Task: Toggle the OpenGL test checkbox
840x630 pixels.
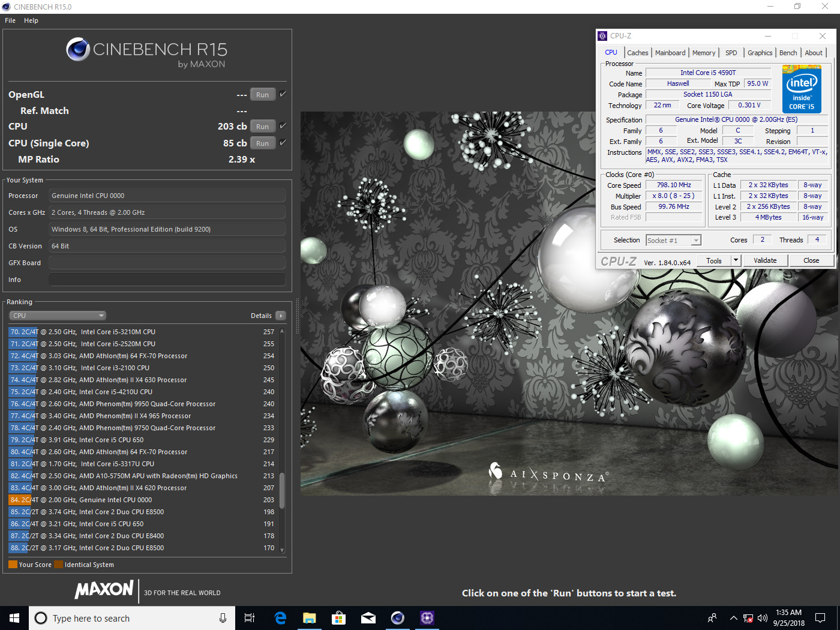Action: (283, 94)
